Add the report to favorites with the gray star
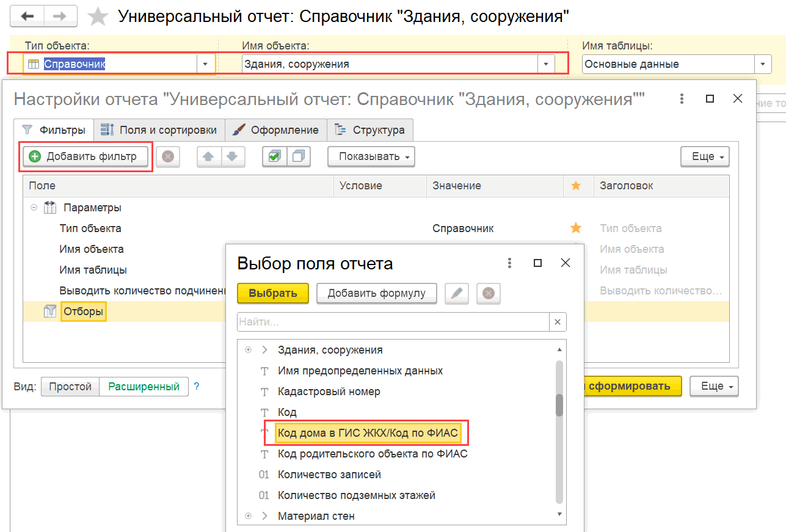786x532 pixels. [x=98, y=16]
